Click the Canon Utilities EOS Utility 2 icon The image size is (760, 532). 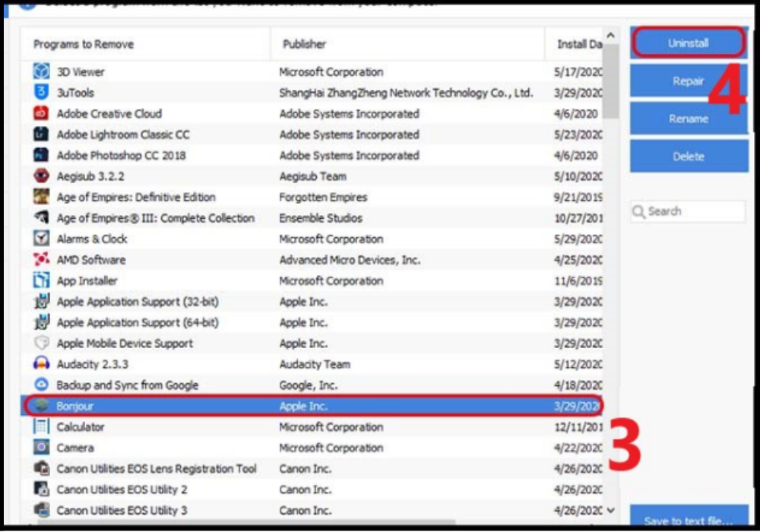(41, 489)
